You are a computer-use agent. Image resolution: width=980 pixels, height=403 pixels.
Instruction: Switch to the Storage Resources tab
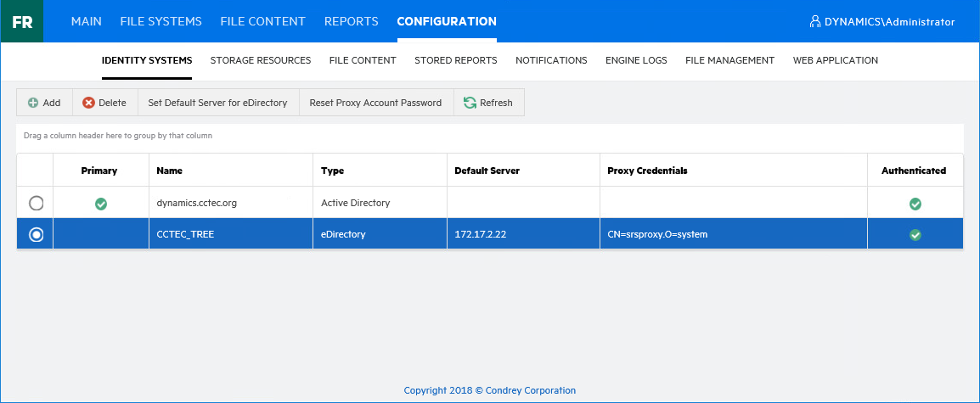(260, 60)
